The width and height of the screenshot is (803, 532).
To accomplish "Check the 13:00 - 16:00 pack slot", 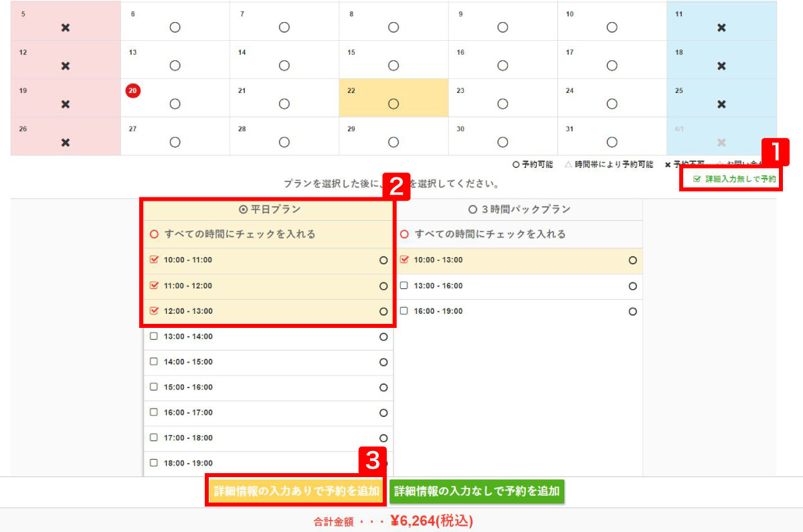I will [404, 286].
